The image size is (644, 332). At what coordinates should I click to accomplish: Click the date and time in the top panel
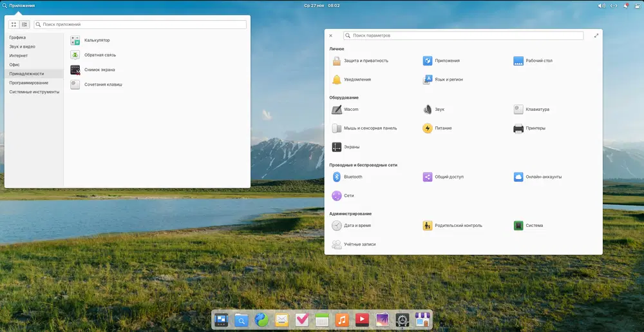pos(321,5)
